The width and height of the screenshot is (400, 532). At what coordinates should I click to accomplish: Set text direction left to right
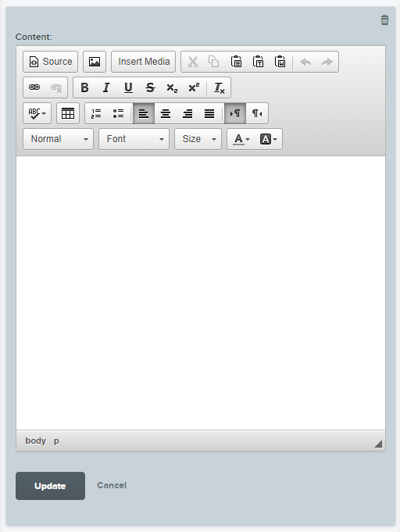pyautogui.click(x=235, y=113)
